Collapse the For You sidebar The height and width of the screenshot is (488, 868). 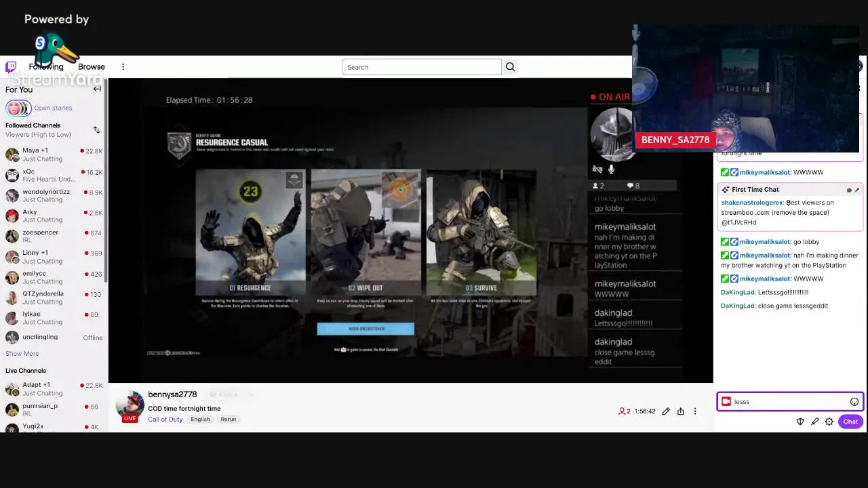[97, 89]
